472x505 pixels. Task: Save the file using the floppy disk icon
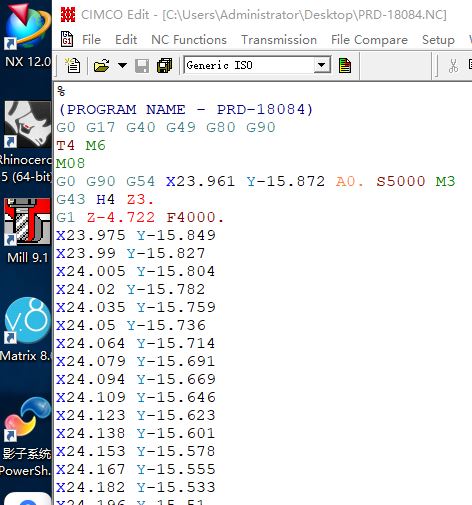[142, 65]
